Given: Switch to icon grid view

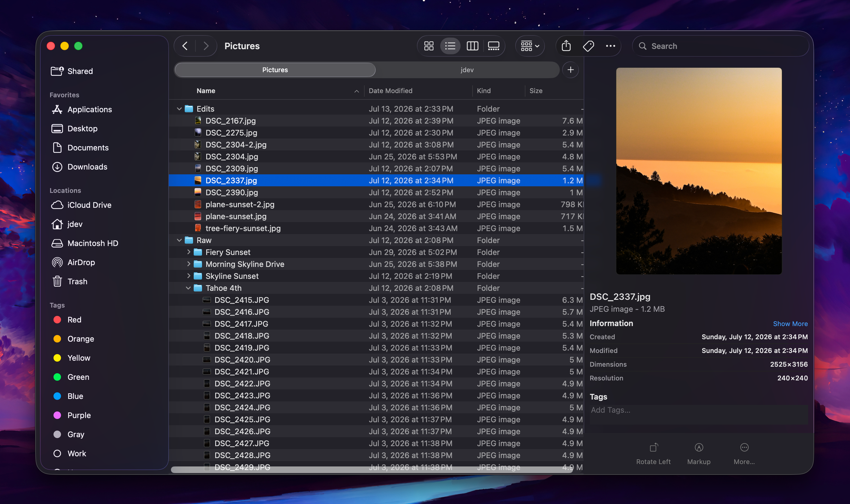Looking at the screenshot, I should 429,46.
